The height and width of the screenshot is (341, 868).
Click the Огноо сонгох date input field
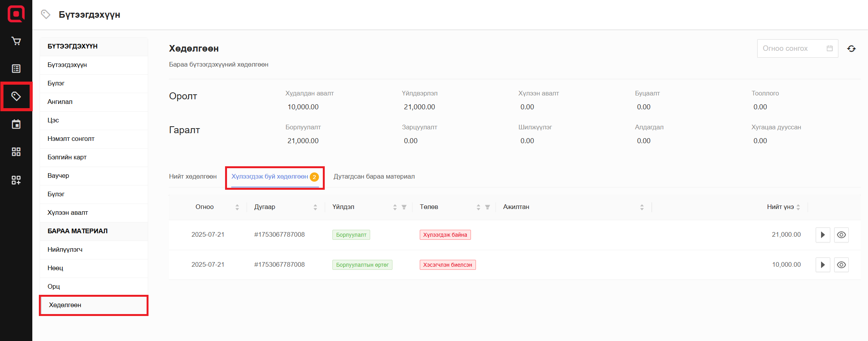point(793,48)
